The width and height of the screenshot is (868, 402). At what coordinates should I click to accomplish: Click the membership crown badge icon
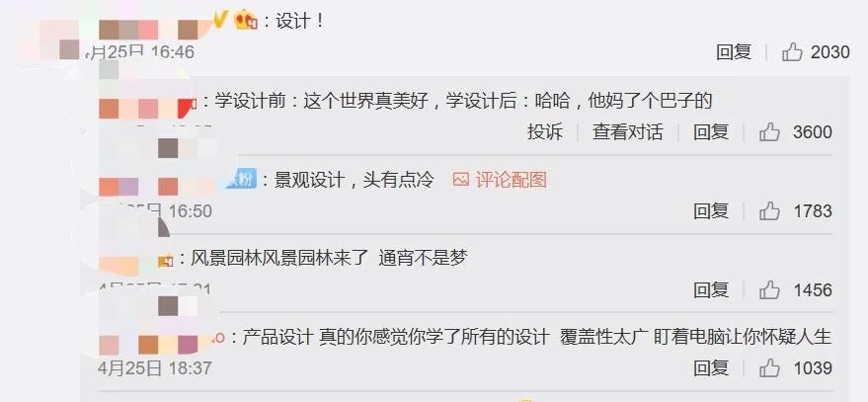coord(245,21)
